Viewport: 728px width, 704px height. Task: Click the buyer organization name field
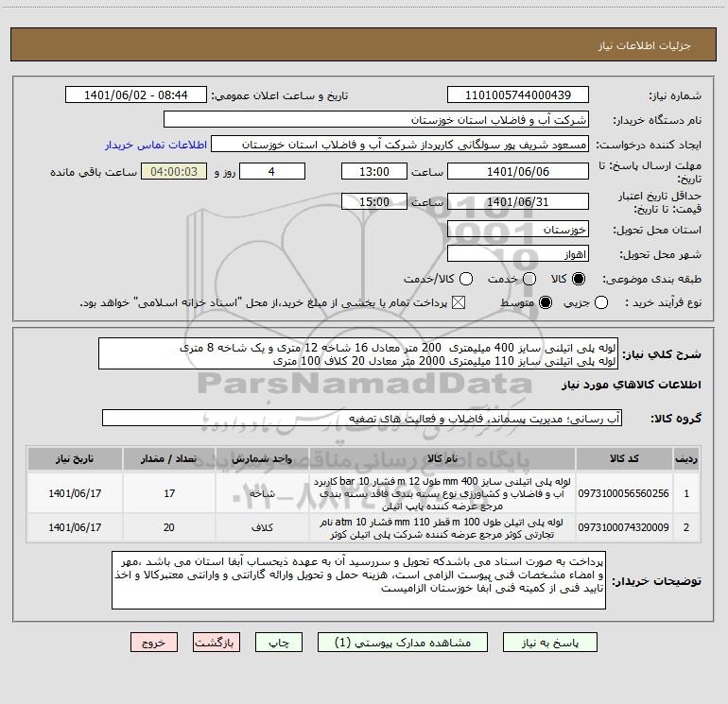tap(376, 120)
